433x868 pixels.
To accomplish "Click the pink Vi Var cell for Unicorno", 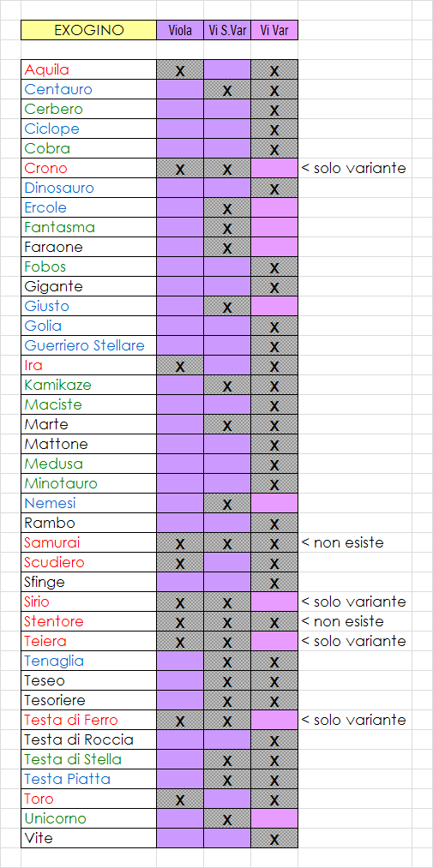I will tap(274, 818).
